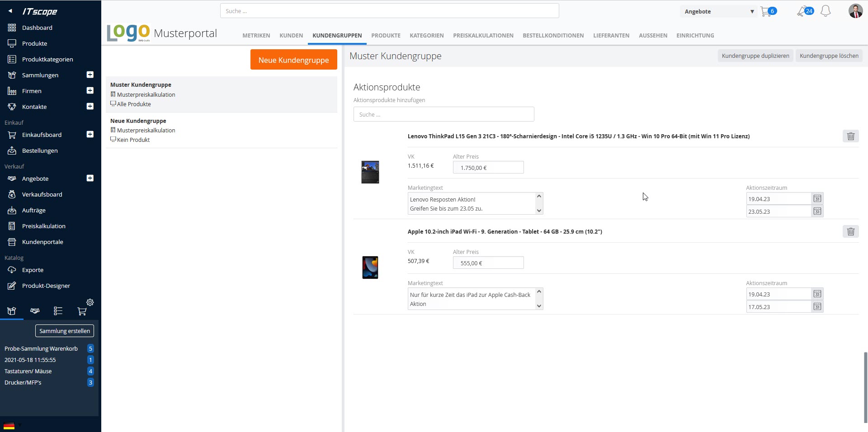Switch to the Kategorien tab
Image resolution: width=868 pixels, height=432 pixels.
point(426,35)
